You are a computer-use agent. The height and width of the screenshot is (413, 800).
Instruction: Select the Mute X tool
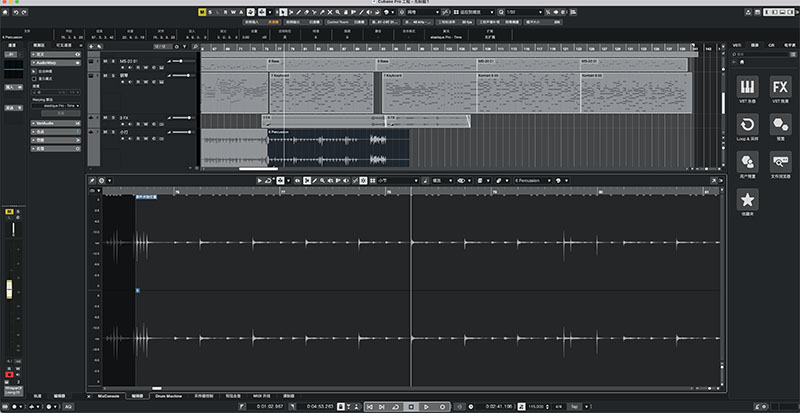coord(330,12)
